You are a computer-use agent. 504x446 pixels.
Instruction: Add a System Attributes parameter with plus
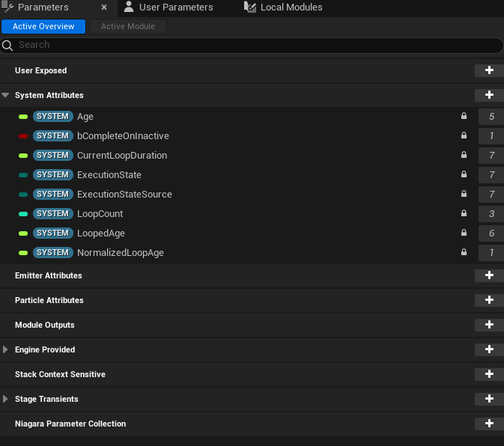(x=489, y=95)
